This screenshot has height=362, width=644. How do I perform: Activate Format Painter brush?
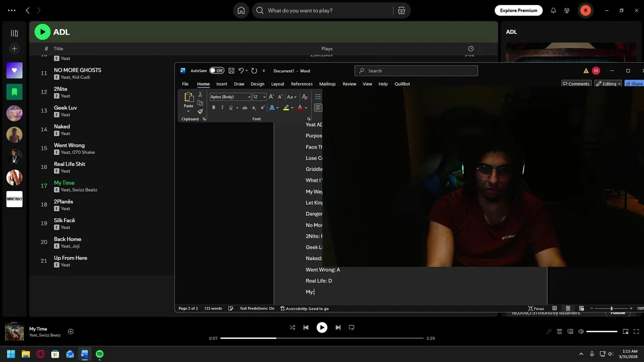point(200,111)
